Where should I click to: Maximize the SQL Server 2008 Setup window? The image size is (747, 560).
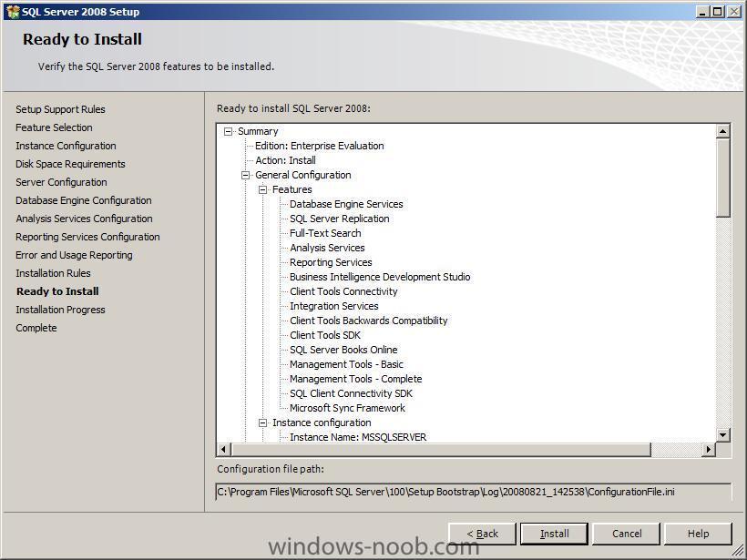coord(717,12)
